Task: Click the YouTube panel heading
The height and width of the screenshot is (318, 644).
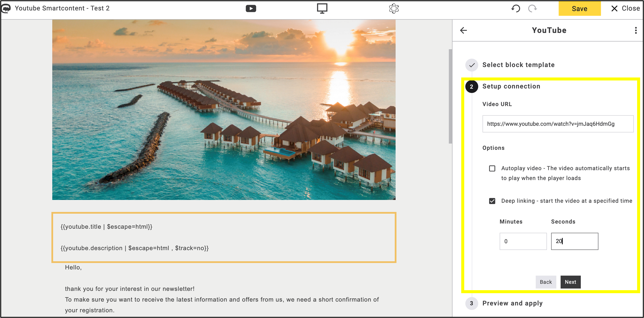Action: click(x=549, y=30)
